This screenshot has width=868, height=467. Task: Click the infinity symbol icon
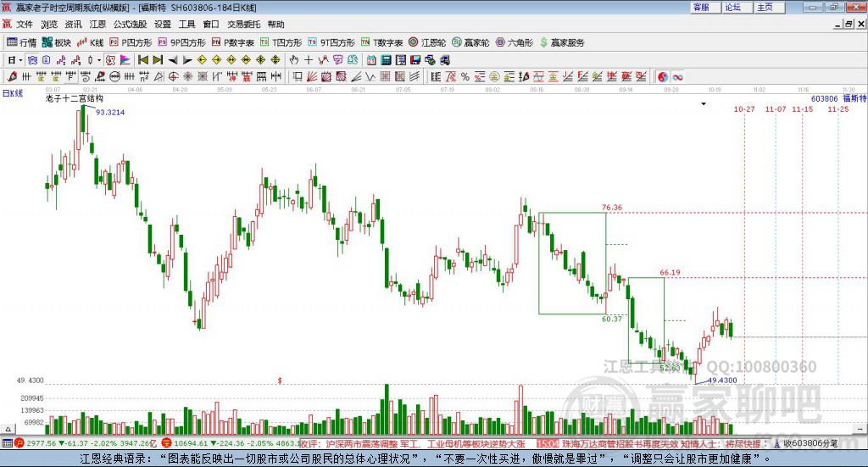click(677, 77)
